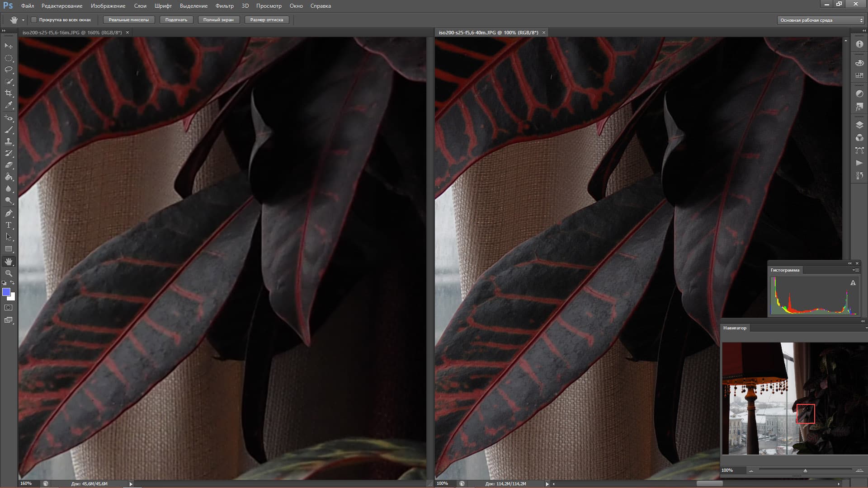
Task: Swap foreground and background colors
Action: (13, 283)
